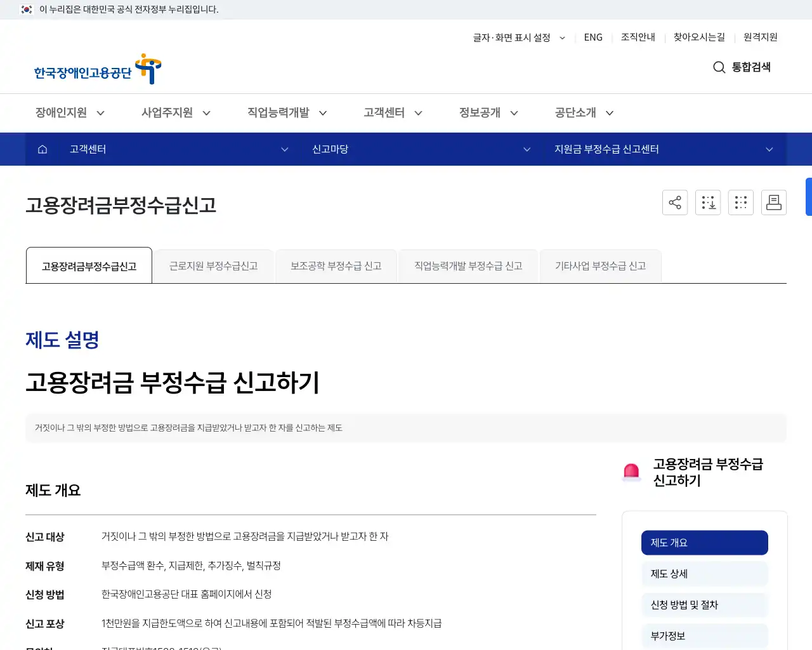The height and width of the screenshot is (650, 812).
Task: Switch site language via the ENG link
Action: (593, 37)
